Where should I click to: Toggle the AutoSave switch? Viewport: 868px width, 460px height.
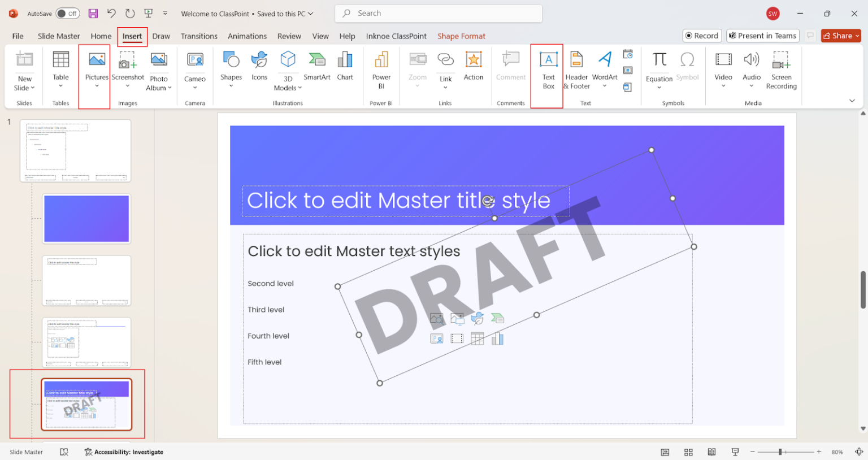coord(67,14)
